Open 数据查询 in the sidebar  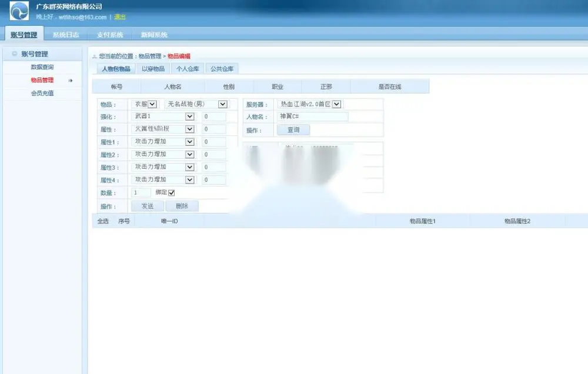click(42, 67)
